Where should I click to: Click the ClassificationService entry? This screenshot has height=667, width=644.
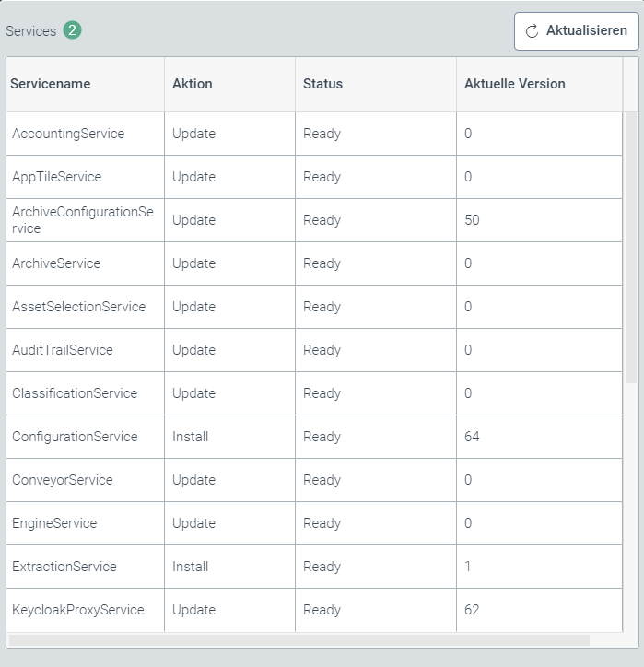pos(75,393)
